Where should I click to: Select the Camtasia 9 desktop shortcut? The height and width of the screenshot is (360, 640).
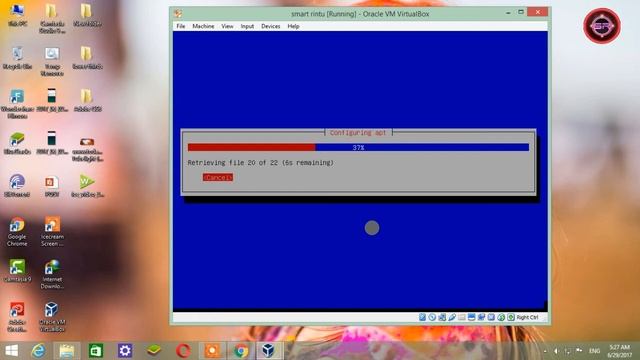pos(17,271)
